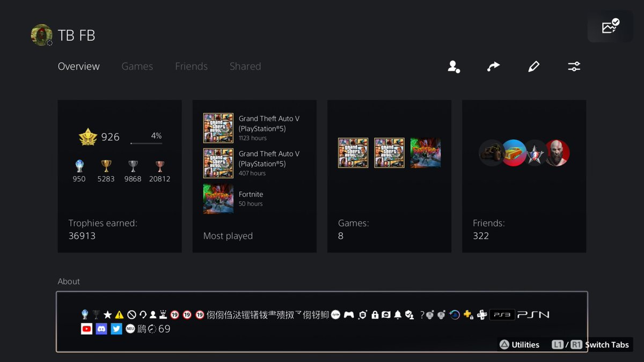This screenshot has width=644, height=362.
Task: Click the total trophies value 36913
Action: click(x=82, y=236)
